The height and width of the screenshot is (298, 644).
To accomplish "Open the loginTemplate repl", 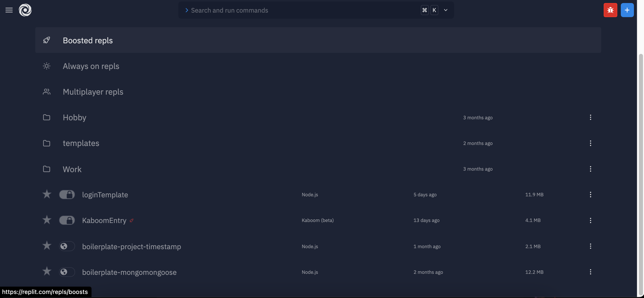I will point(105,195).
